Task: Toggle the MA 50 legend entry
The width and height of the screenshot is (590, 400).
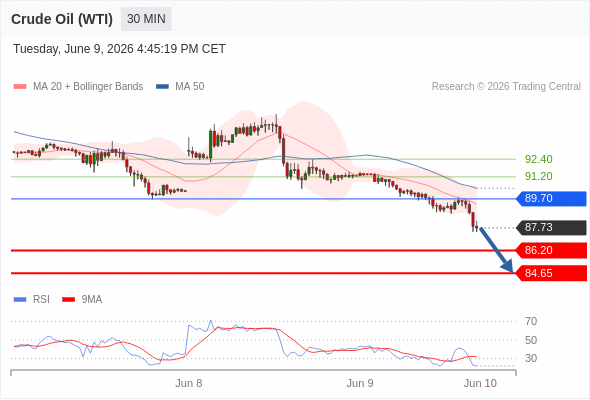Action: pyautogui.click(x=180, y=87)
